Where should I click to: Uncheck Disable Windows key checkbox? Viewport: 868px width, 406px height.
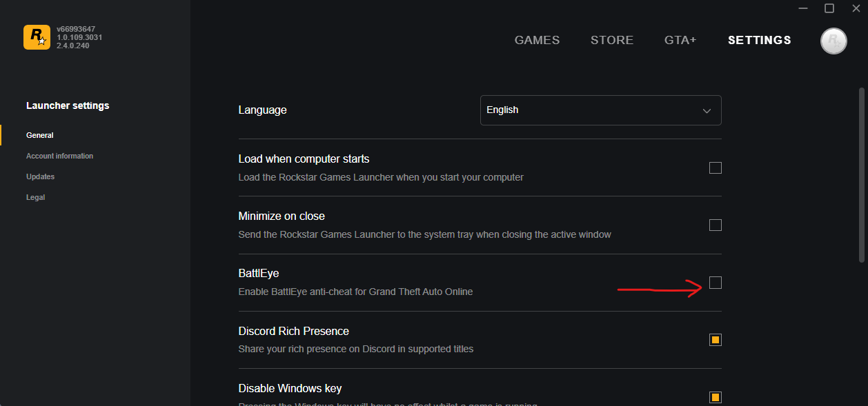pos(716,397)
